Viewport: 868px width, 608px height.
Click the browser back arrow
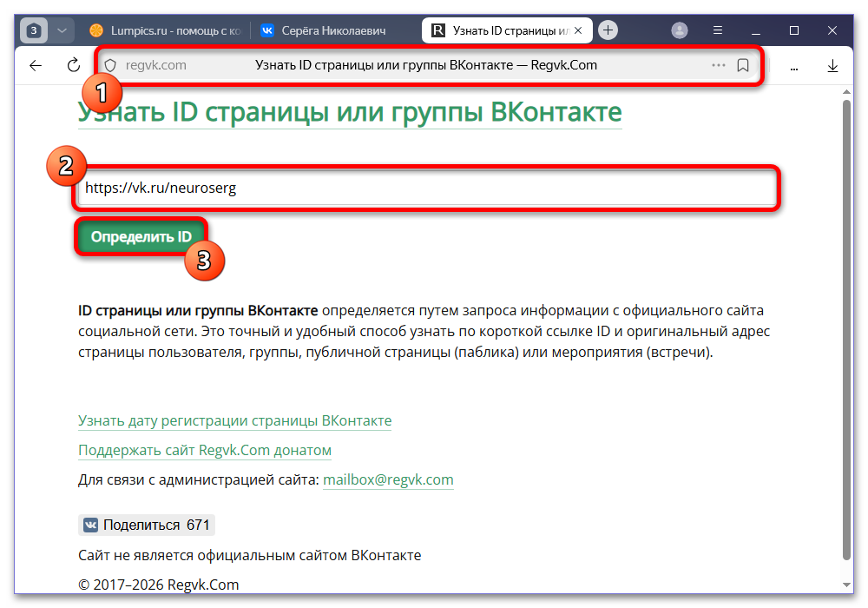pyautogui.click(x=36, y=66)
